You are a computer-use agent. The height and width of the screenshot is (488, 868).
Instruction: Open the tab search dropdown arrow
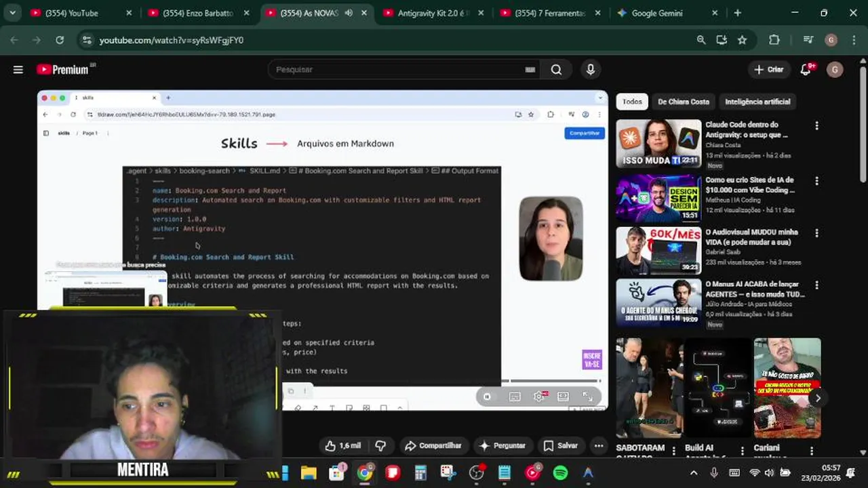[x=13, y=13]
